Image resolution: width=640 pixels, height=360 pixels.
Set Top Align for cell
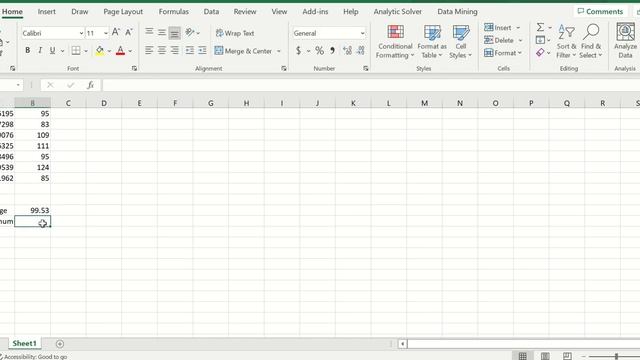(149, 32)
